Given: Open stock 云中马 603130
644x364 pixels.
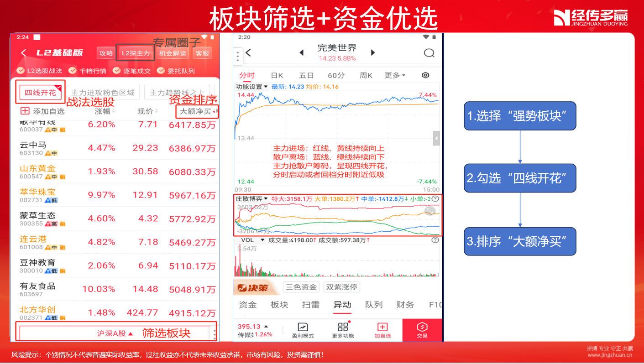Looking at the screenshot, I should 115,148.
